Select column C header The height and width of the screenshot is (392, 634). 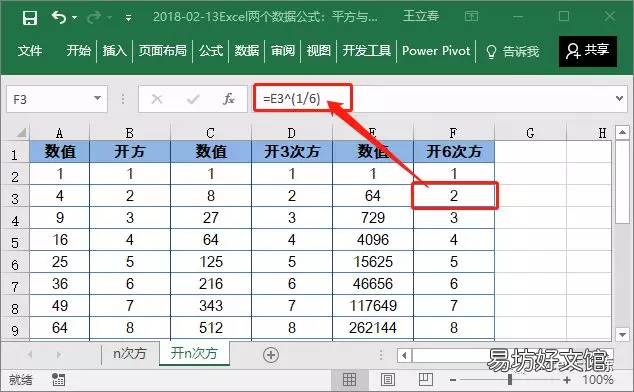[211, 133]
